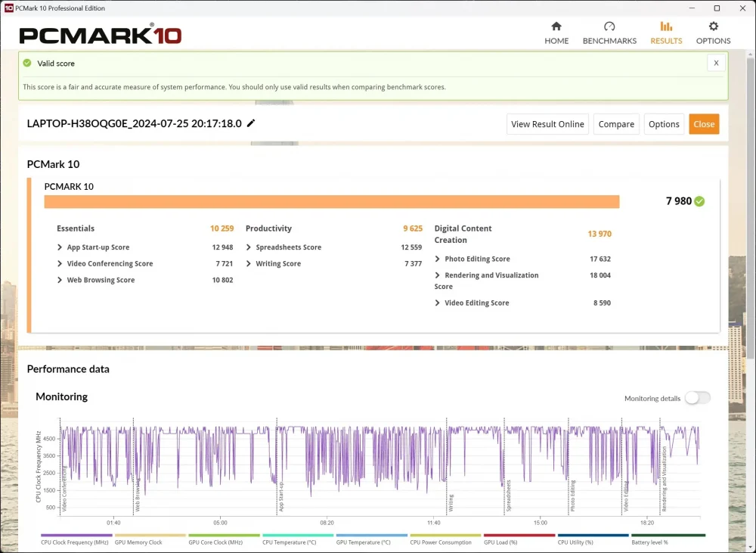This screenshot has width=756, height=553.
Task: Click View Result Online button
Action: point(547,124)
